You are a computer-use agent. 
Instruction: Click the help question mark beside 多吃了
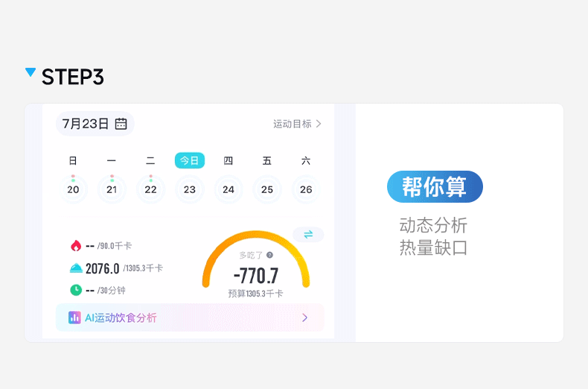tap(269, 255)
